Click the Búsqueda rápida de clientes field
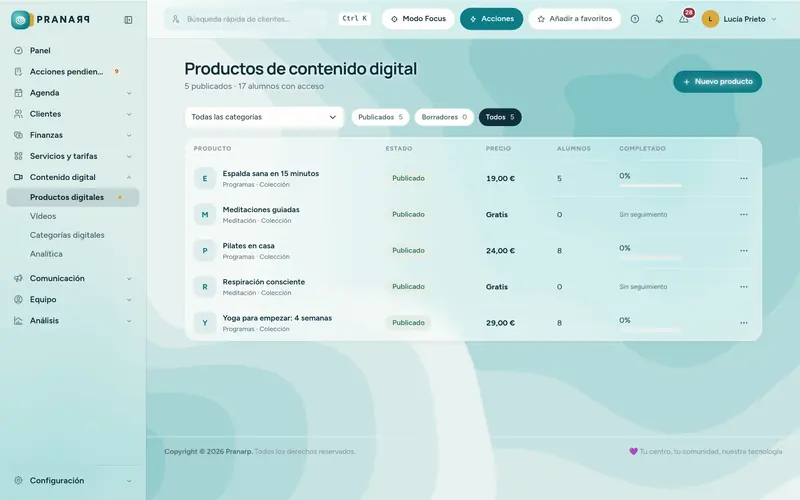 tap(247, 19)
